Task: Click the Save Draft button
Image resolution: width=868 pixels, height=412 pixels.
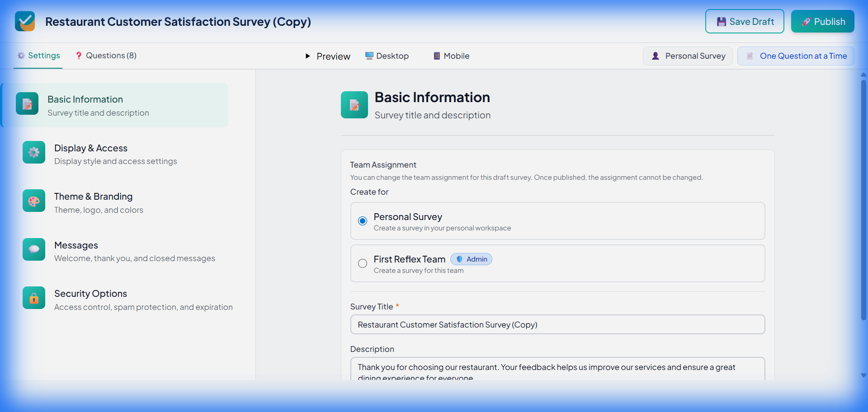Action: click(744, 21)
